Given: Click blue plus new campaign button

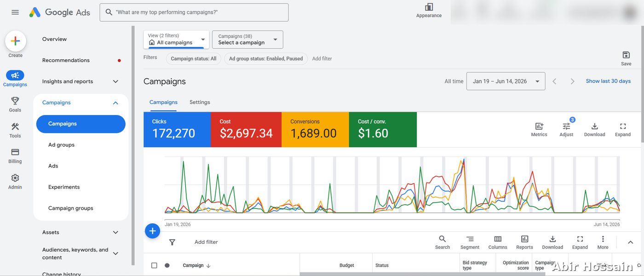Looking at the screenshot, I should point(153,231).
